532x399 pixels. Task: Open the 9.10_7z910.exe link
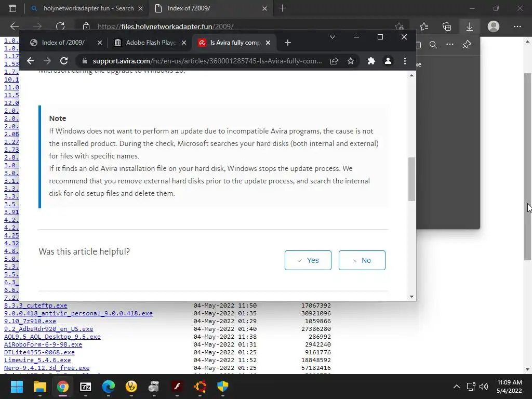(30, 321)
